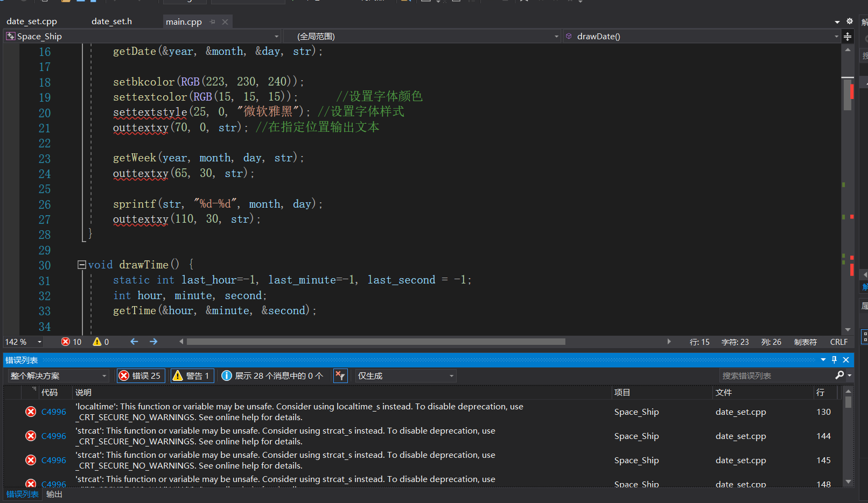Click the editor error count indicator showing 10
This screenshot has height=503, width=868.
click(71, 342)
